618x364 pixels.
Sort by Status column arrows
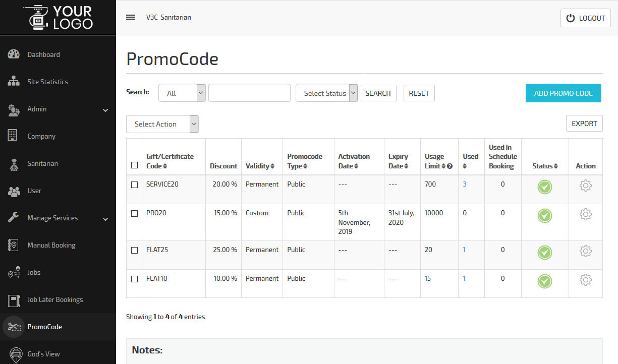(556, 166)
